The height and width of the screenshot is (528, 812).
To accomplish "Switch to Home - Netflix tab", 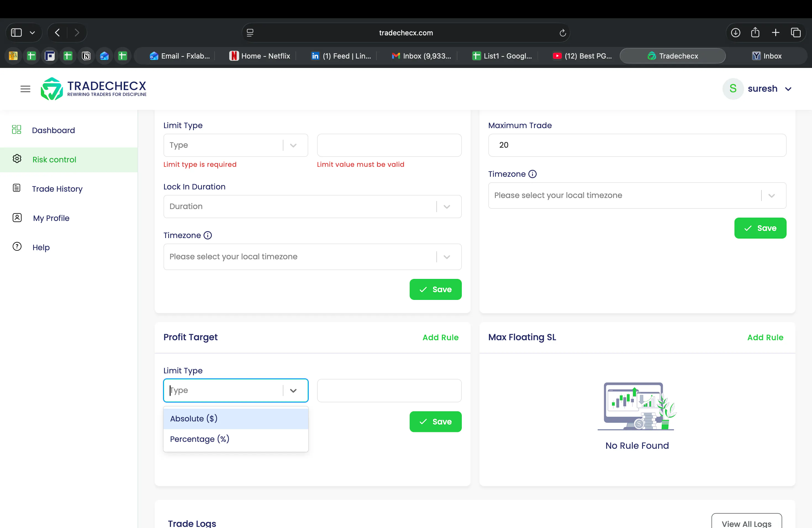I will [260, 56].
